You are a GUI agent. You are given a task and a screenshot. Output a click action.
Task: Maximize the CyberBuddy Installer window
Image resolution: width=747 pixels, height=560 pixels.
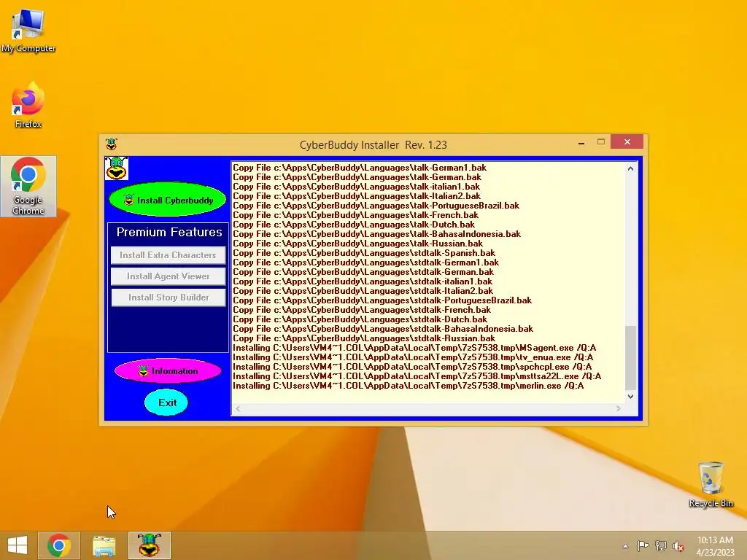[601, 142]
